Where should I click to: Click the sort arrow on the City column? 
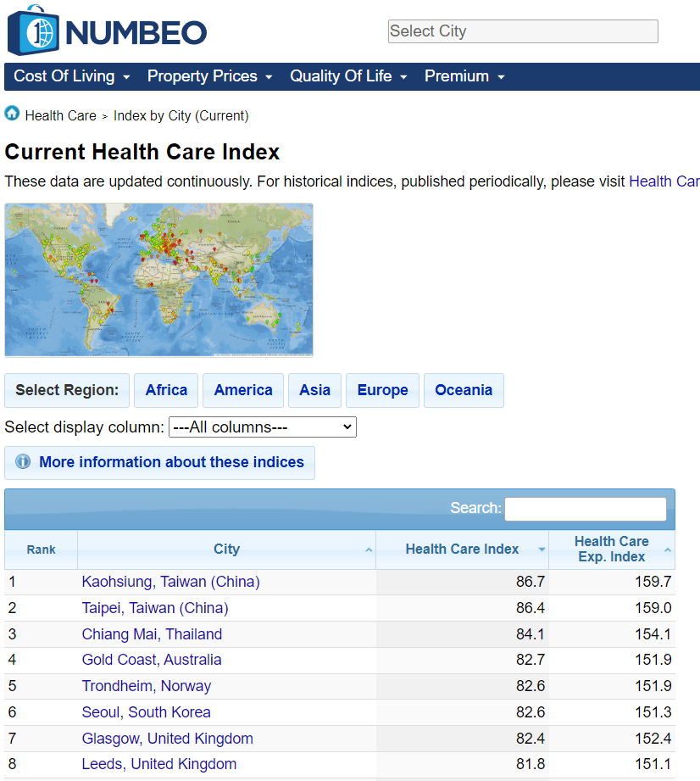pos(368,549)
